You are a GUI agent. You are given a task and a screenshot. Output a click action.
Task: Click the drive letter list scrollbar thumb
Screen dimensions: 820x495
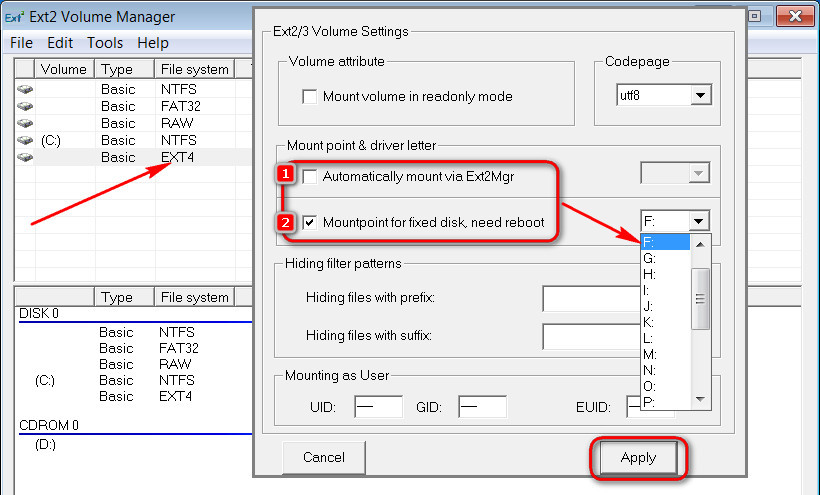(x=700, y=299)
